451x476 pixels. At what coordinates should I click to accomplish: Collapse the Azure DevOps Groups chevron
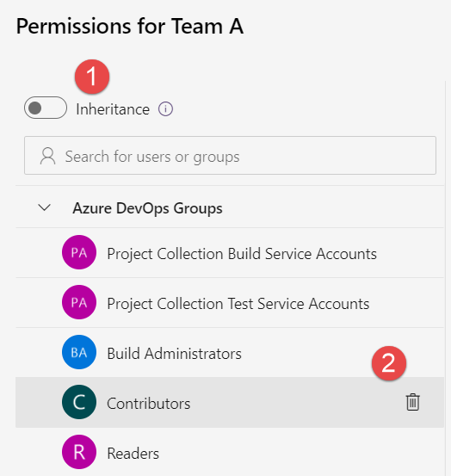[44, 207]
